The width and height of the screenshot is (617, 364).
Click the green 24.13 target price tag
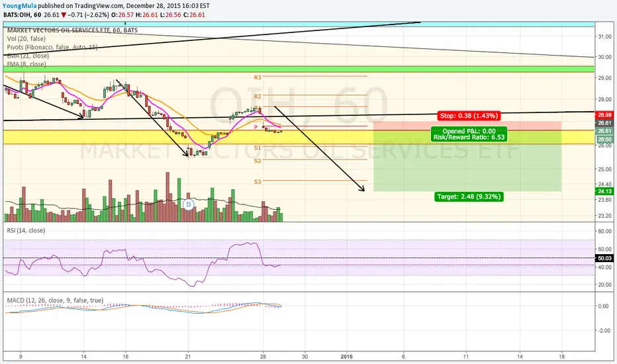pos(605,191)
